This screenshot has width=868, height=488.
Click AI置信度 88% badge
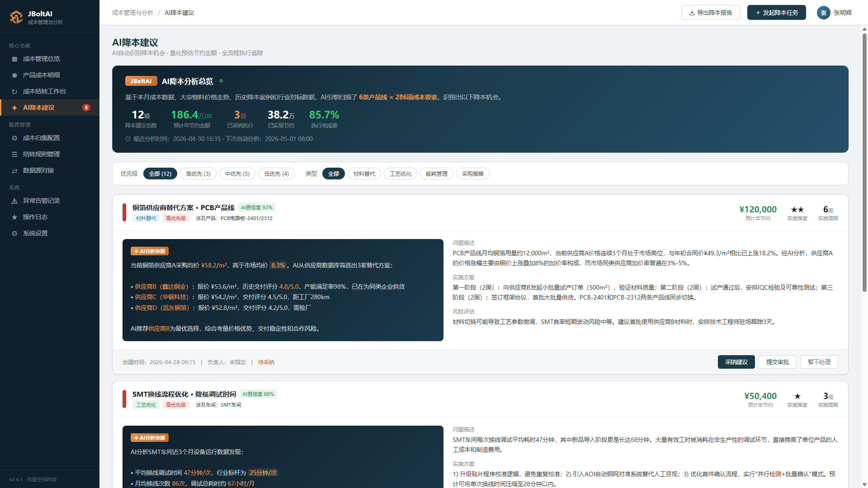pyautogui.click(x=258, y=394)
